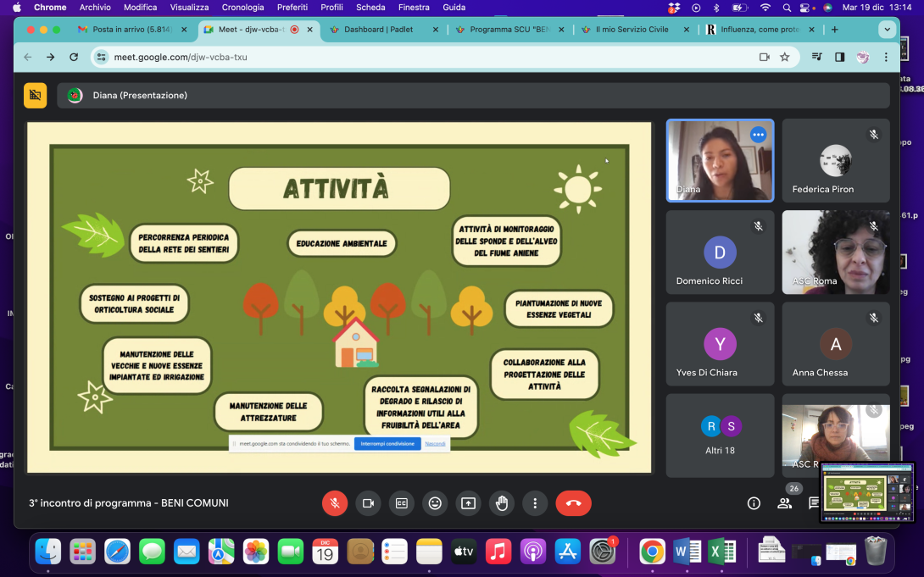Click the Interrompi condivisione button

tap(387, 443)
